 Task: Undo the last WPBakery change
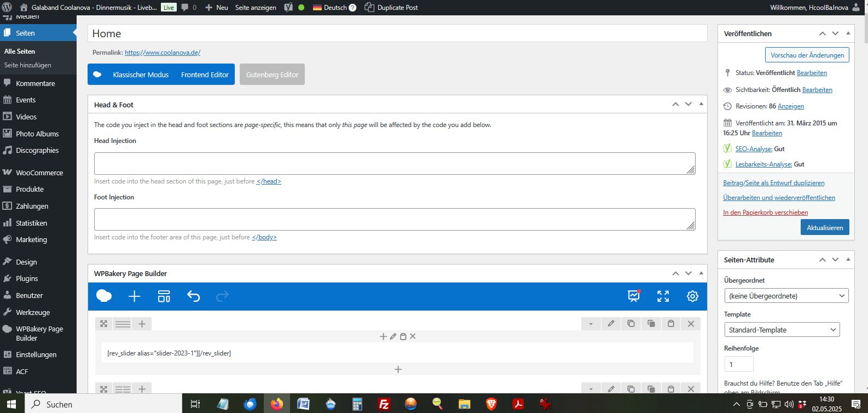pyautogui.click(x=193, y=296)
